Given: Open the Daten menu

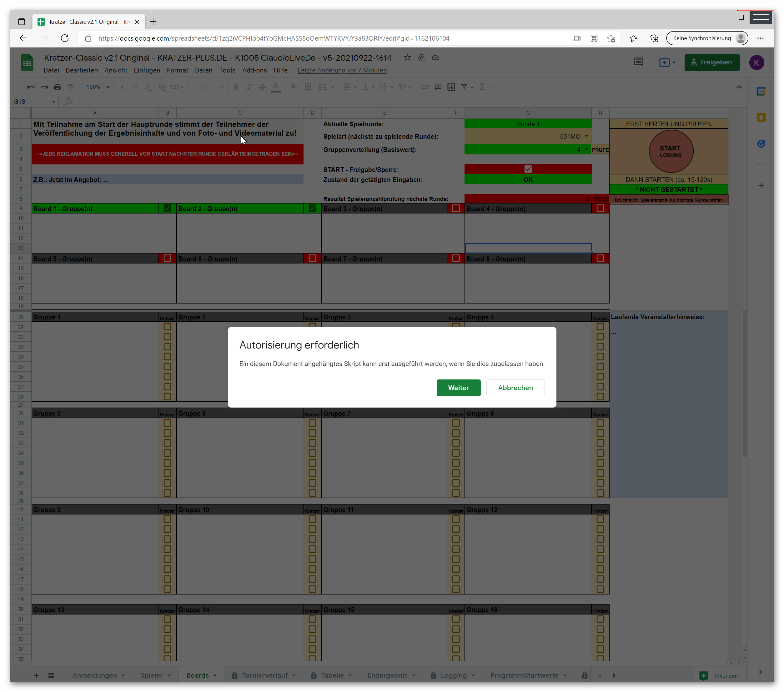Looking at the screenshot, I should [x=203, y=70].
